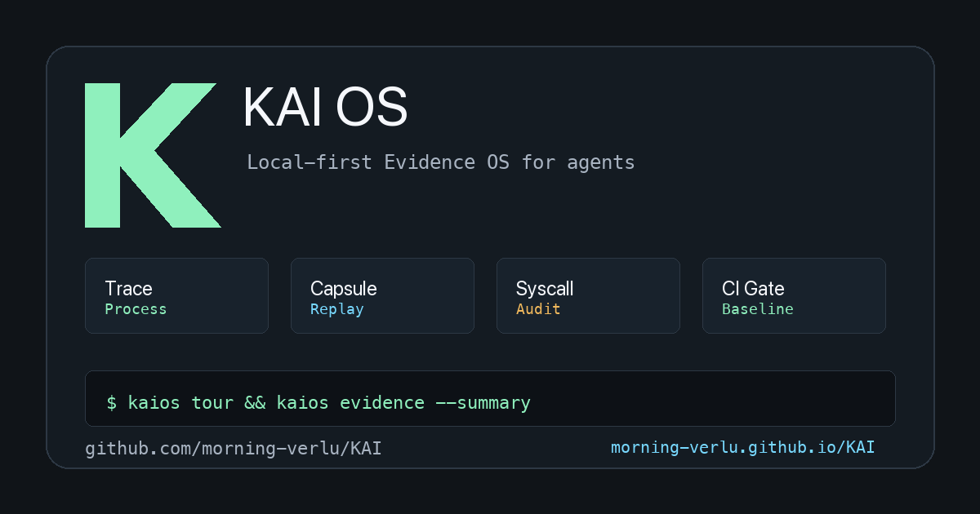Open the Trace feature card
Viewport: 980px width, 514px height.
coord(176,296)
